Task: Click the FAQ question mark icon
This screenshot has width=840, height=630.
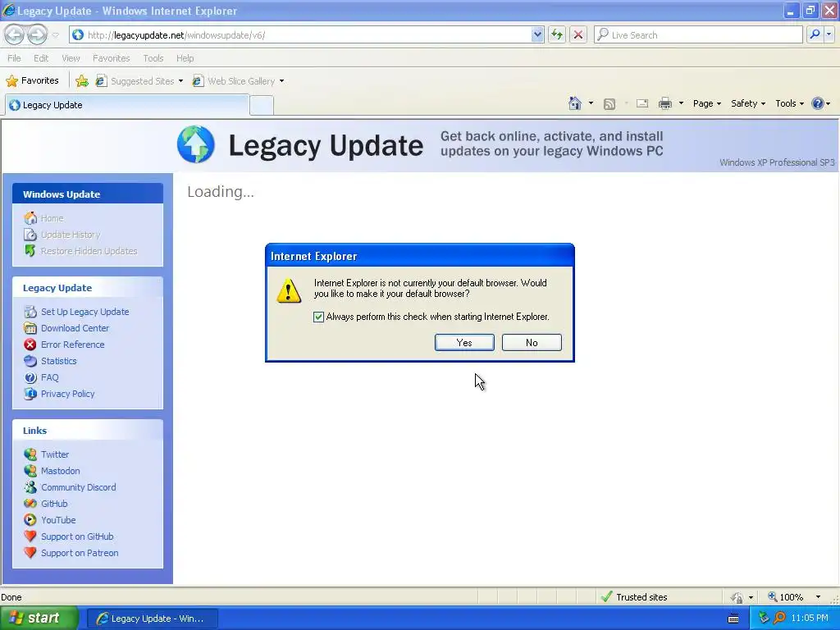Action: (30, 377)
